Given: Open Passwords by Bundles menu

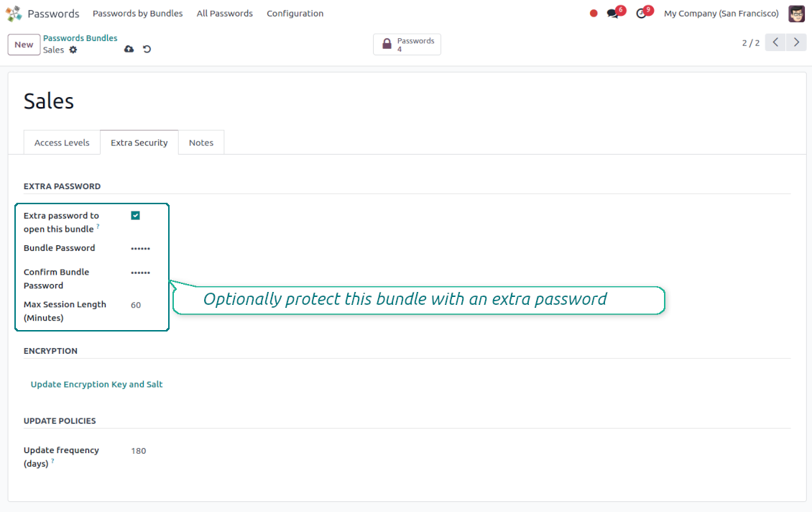Looking at the screenshot, I should click(137, 14).
